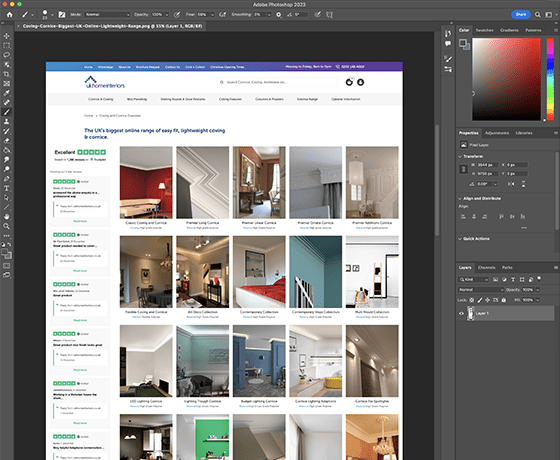The height and width of the screenshot is (460, 560).
Task: Close the Coving-Cornice document tab
Action: pos(19,26)
